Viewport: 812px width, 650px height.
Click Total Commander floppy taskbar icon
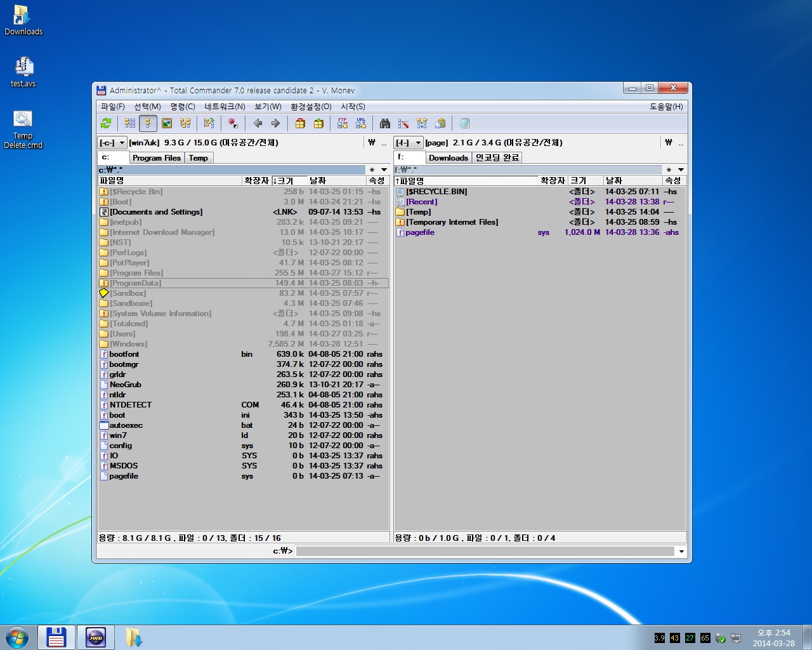click(x=56, y=637)
